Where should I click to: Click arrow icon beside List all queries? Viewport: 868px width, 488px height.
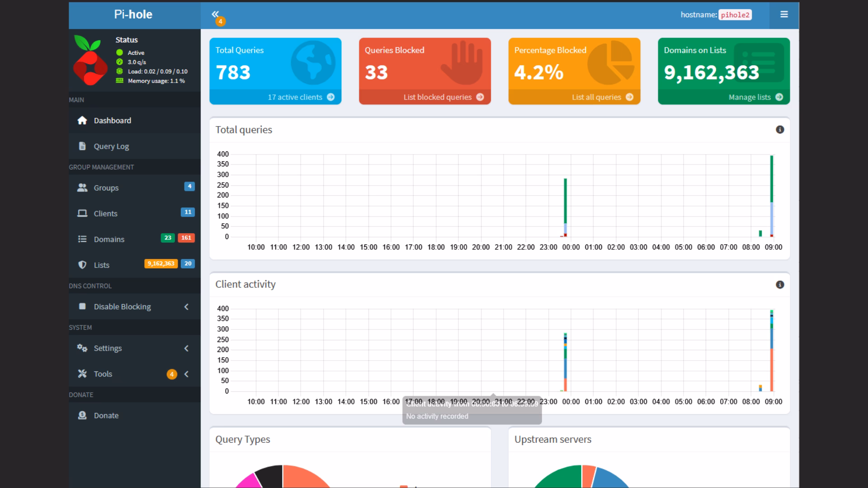[629, 97]
